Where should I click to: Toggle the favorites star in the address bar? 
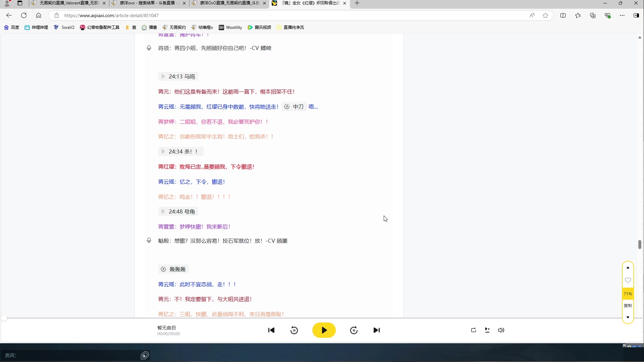pyautogui.click(x=545, y=15)
